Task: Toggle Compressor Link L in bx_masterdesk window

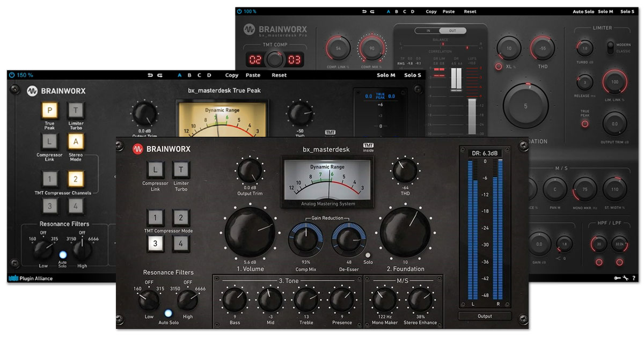Action: [155, 170]
